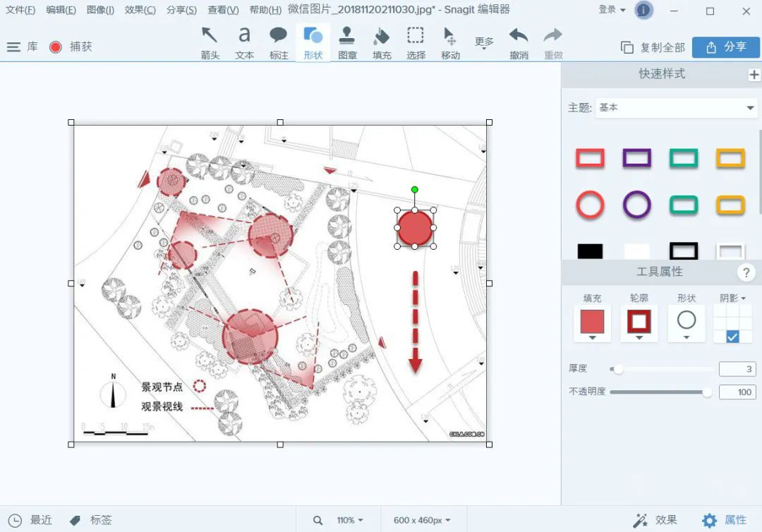Open the Help (帮助) menu

[265, 10]
